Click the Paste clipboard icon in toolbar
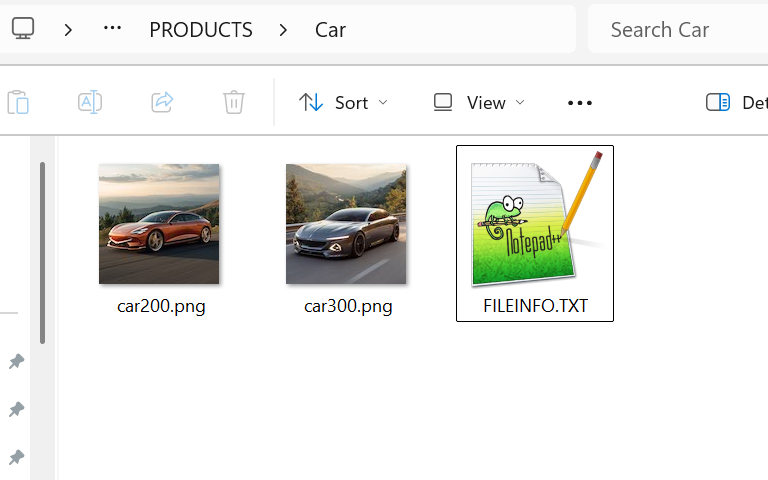The height and width of the screenshot is (480, 768). [18, 102]
